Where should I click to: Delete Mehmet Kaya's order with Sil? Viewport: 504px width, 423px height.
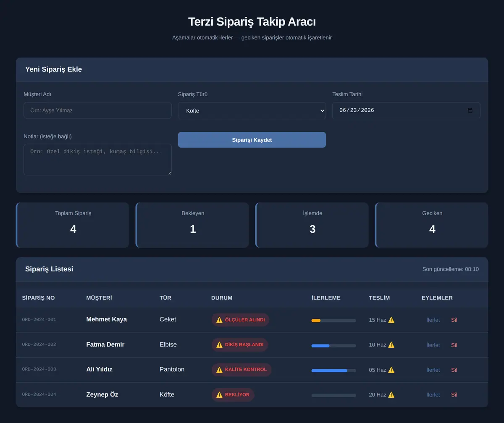click(454, 320)
